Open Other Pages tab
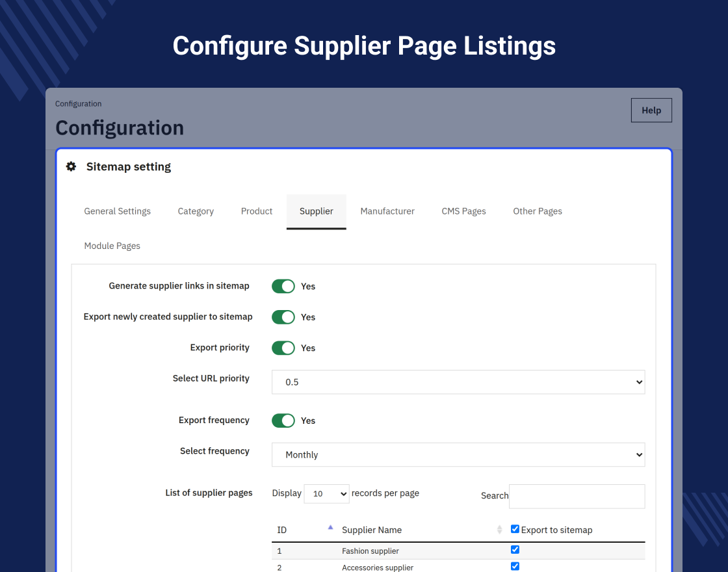 [x=538, y=211]
